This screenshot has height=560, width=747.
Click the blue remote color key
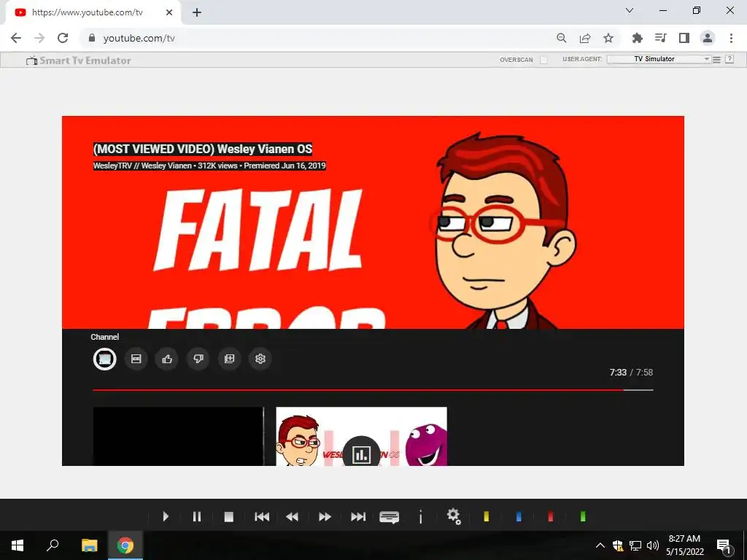(x=519, y=516)
